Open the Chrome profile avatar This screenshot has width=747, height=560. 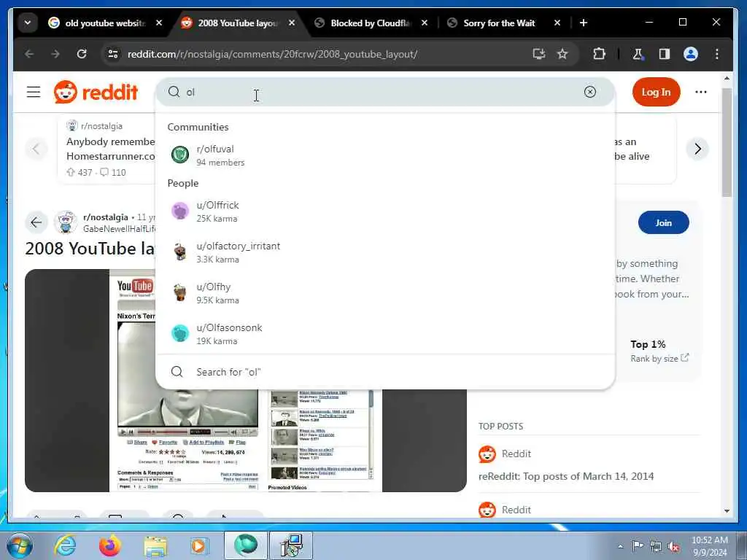tap(691, 54)
